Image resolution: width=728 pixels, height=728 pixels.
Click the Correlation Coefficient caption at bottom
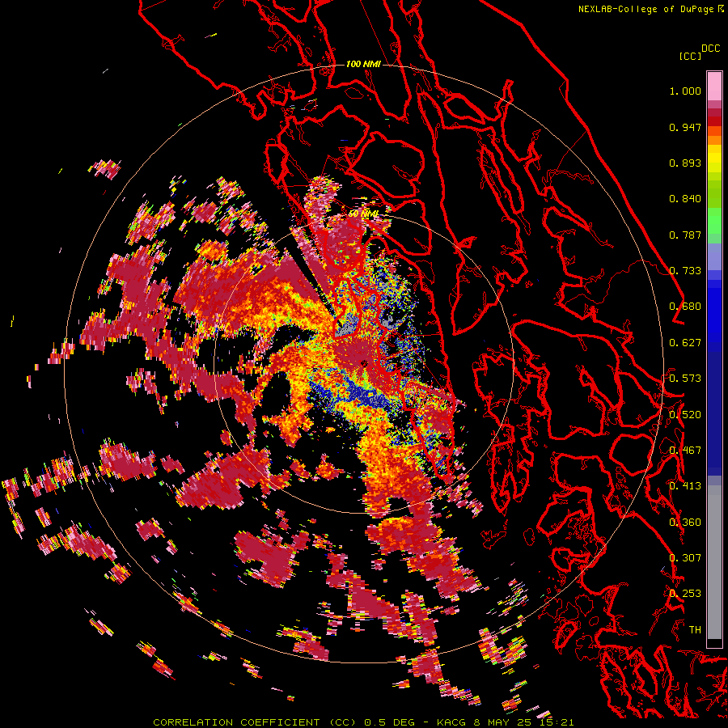click(x=363, y=722)
